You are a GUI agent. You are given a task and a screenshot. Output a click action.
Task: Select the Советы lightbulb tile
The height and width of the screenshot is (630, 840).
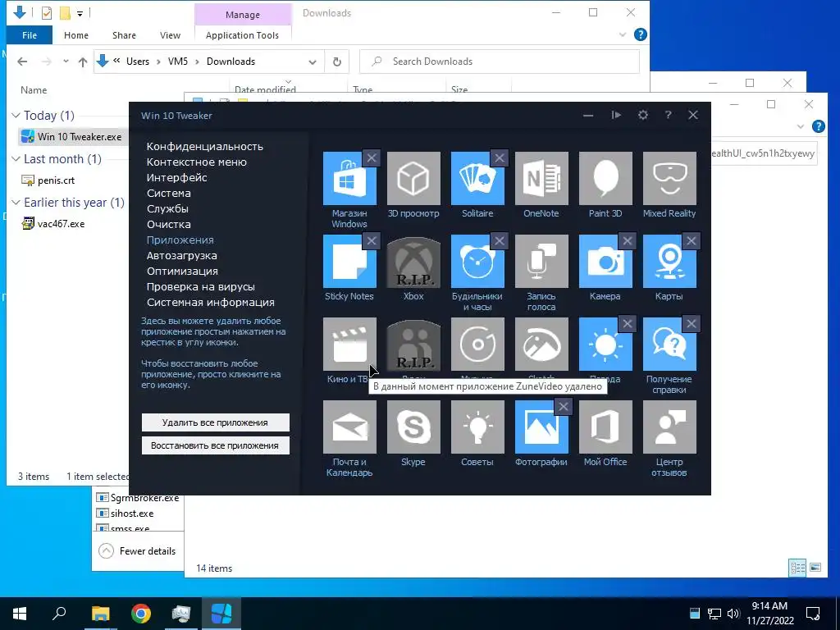[x=477, y=427]
